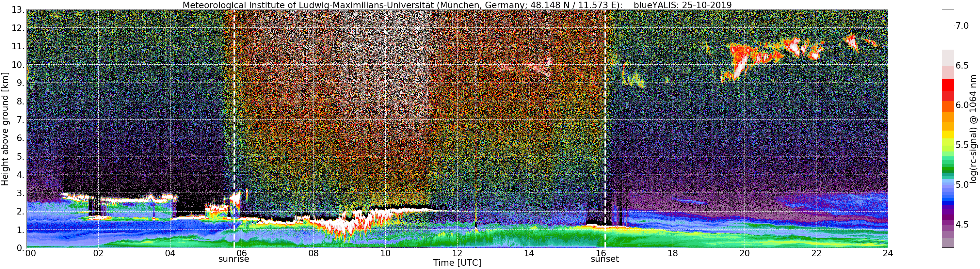This screenshot has width=980, height=269.
Task: Click the time axis tick label 18
Action: tap(673, 253)
